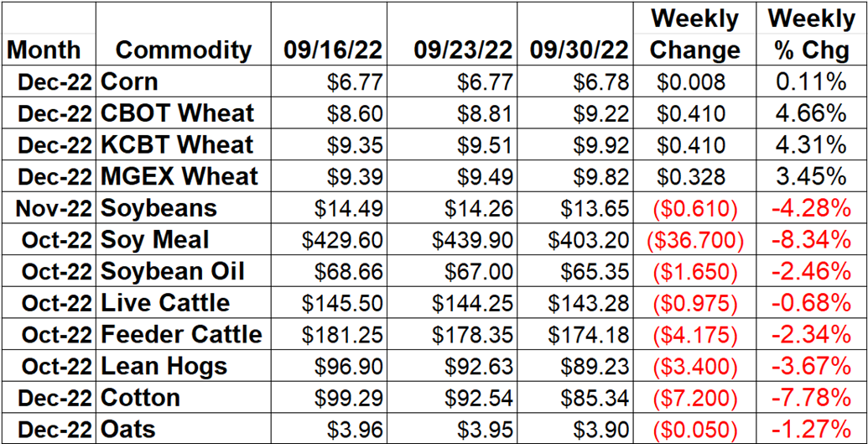Select the Month column header cell
868x444 pixels.
tap(49, 34)
